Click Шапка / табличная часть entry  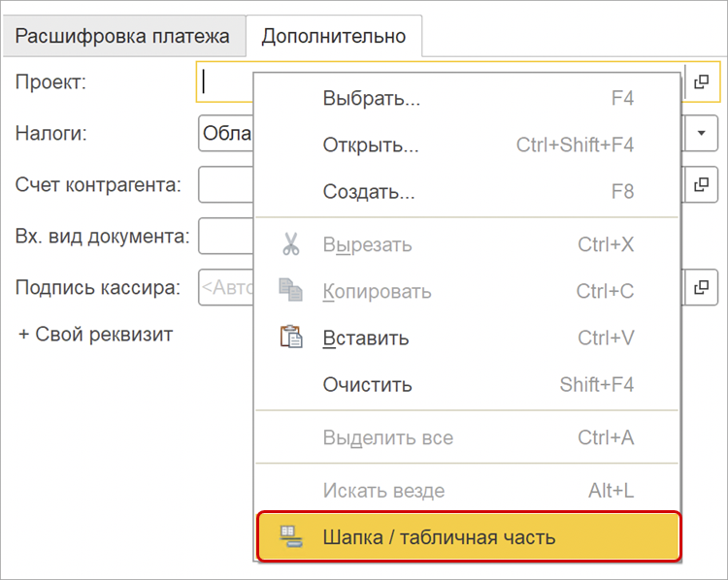[x=439, y=536]
